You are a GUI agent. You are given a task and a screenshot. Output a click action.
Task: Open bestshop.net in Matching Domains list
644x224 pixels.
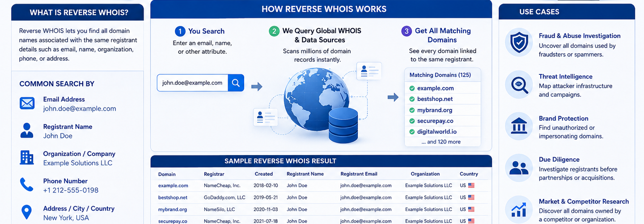pos(435,99)
